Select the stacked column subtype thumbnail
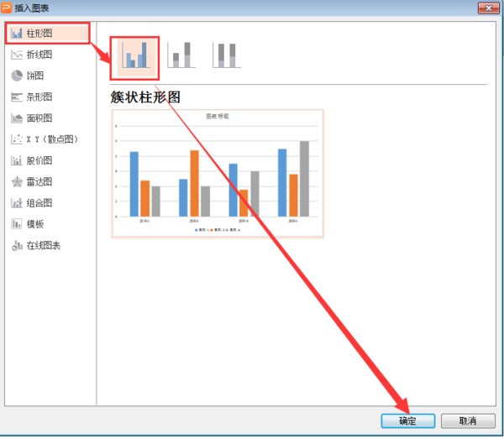504x439 pixels. 180,55
